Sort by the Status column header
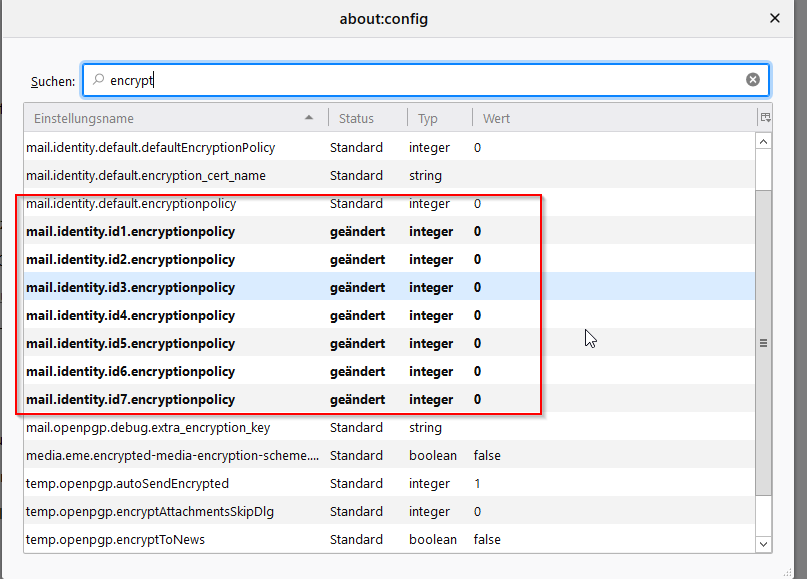 click(356, 118)
